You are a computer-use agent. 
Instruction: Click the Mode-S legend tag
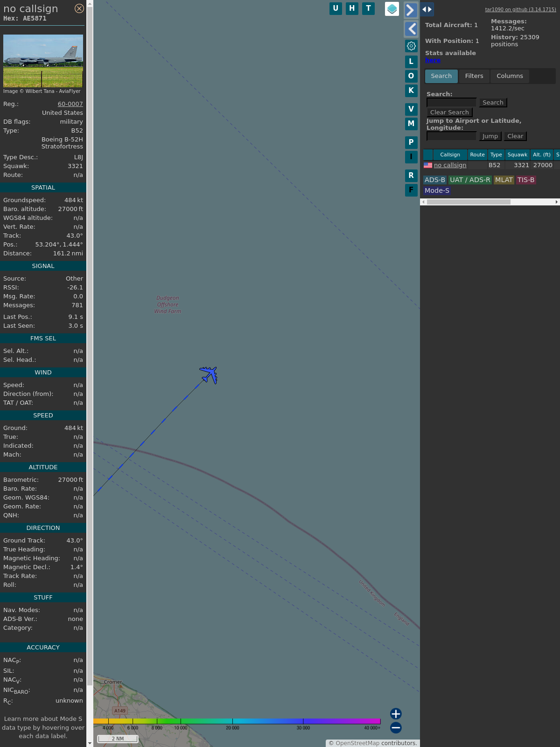click(437, 190)
